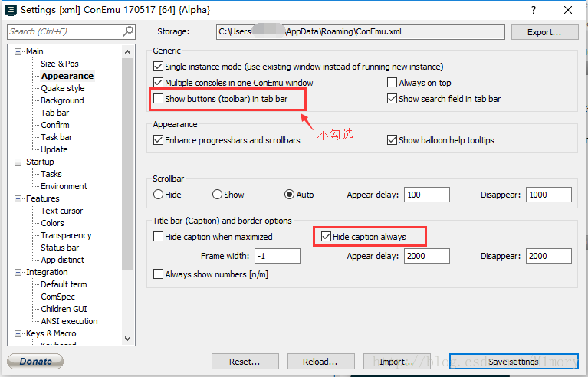Image resolution: width=588 pixels, height=377 pixels.
Task: Open Environment settings page
Action: [64, 186]
